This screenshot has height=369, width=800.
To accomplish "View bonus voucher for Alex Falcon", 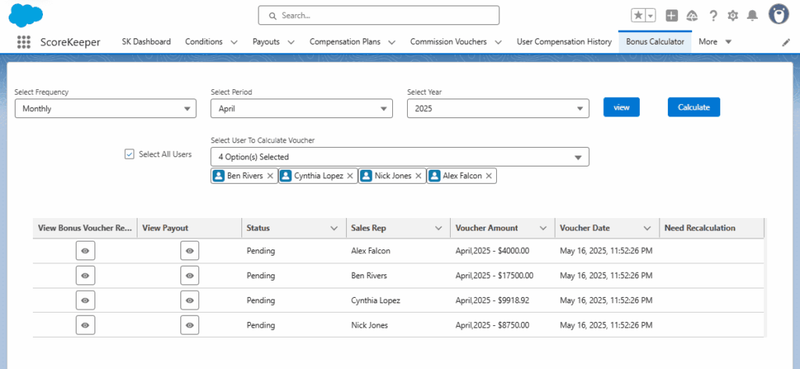I will [x=85, y=251].
